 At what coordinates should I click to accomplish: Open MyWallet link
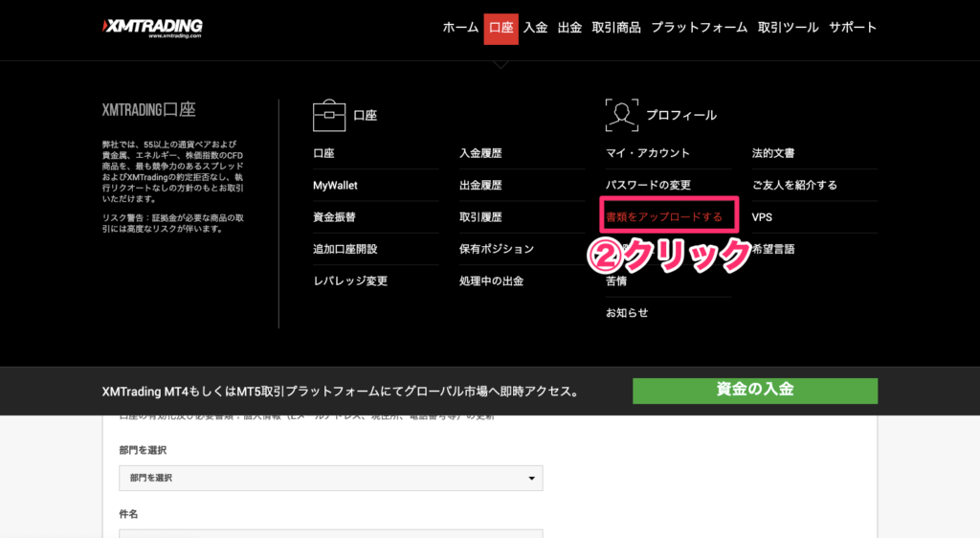coord(335,186)
